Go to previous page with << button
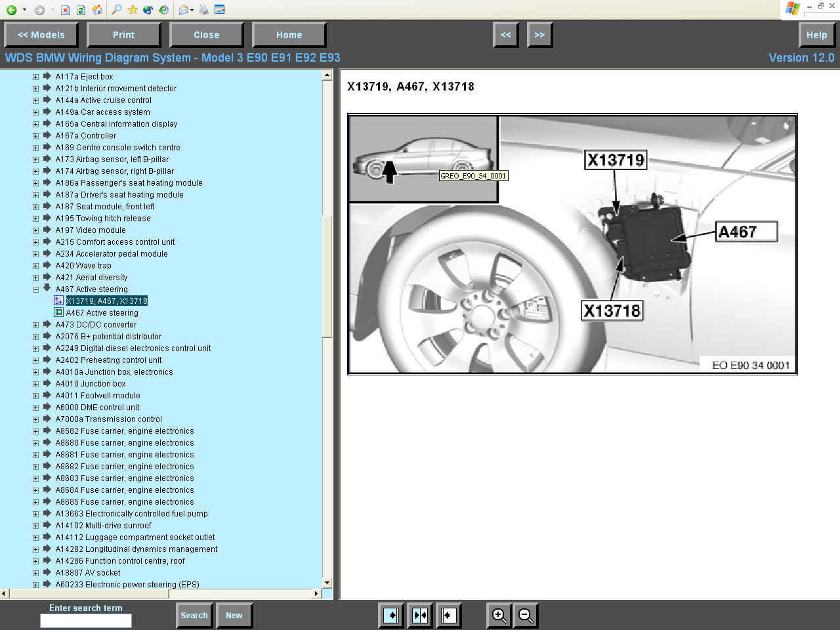The height and width of the screenshot is (630, 840). pos(505,35)
